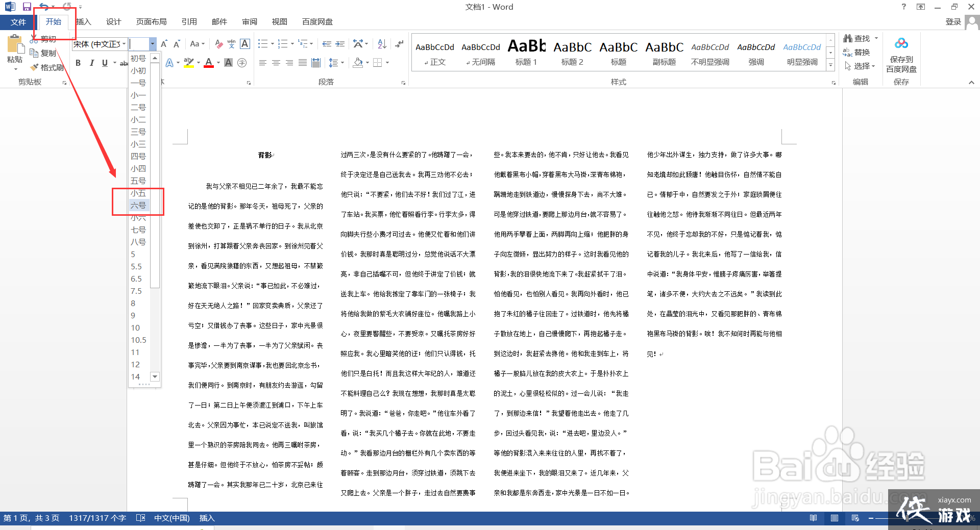980x530 pixels.
Task: Apply distributed alignment to paragraph
Action: (316, 63)
